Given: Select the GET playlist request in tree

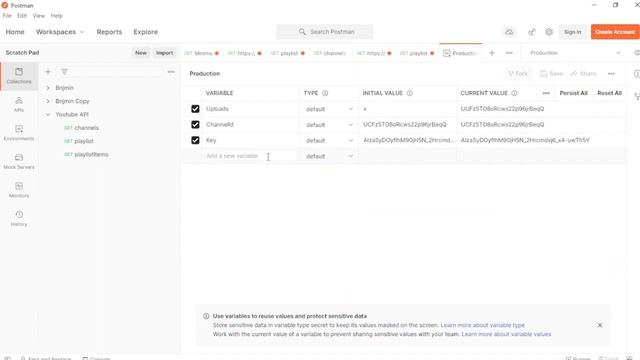Looking at the screenshot, I should click(79, 141).
